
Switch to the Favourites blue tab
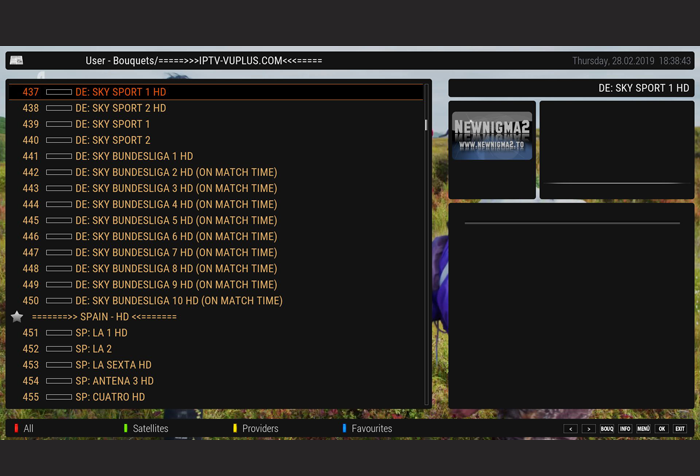[x=367, y=429]
